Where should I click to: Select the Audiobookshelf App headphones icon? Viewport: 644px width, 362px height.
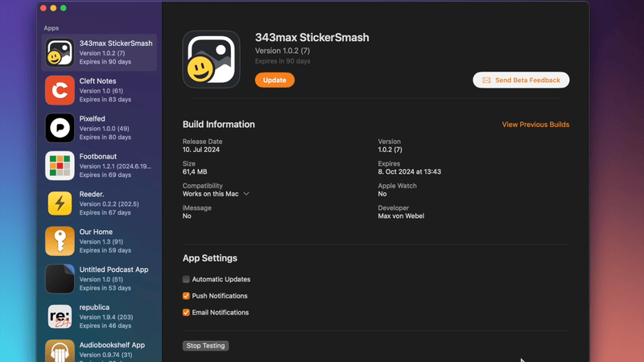click(60, 352)
